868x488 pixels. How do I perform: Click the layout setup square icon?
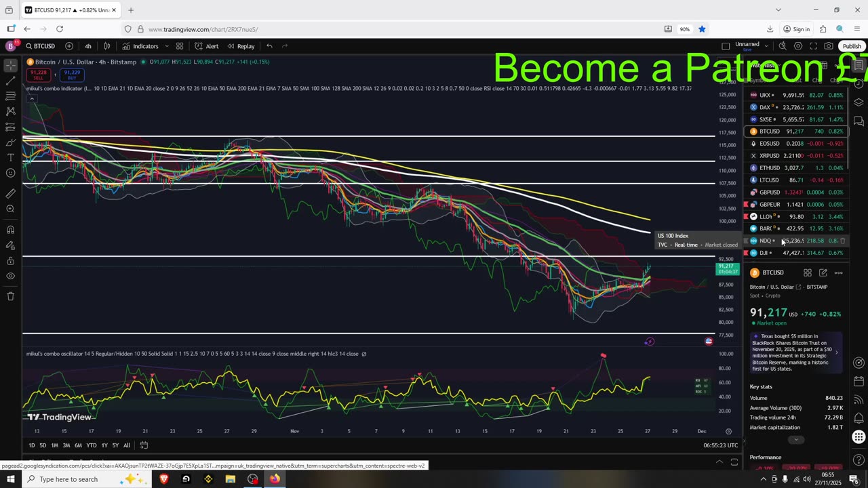click(726, 46)
